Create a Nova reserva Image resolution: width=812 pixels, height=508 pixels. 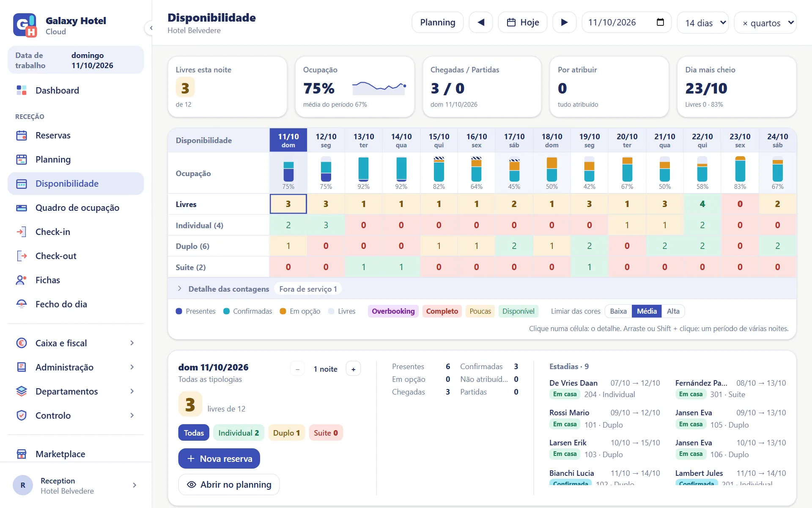pyautogui.click(x=219, y=458)
